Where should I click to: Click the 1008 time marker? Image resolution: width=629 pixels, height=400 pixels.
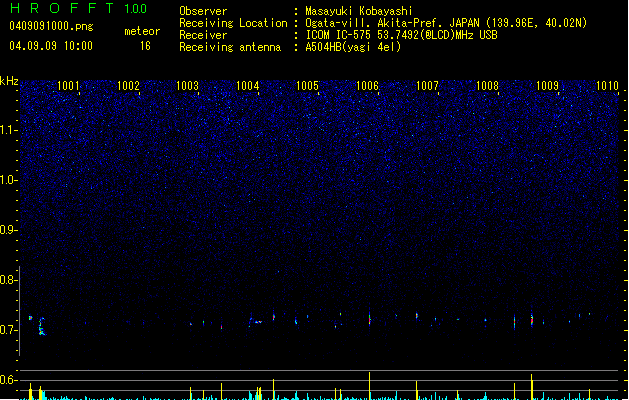tap(487, 85)
